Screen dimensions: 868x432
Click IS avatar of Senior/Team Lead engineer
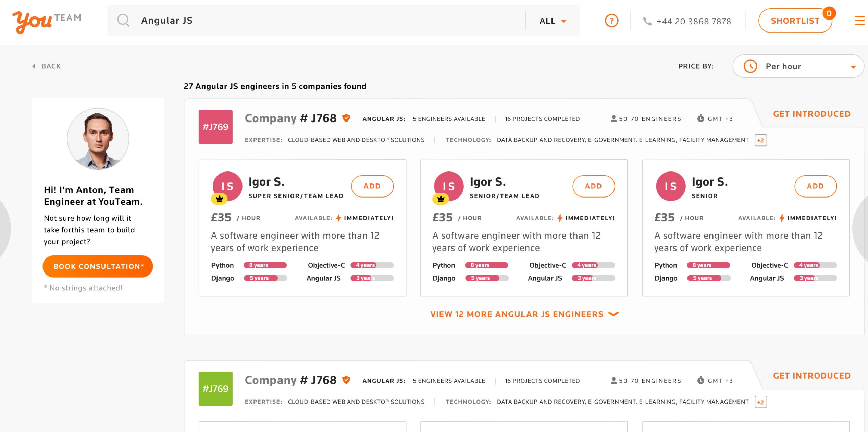coord(449,186)
